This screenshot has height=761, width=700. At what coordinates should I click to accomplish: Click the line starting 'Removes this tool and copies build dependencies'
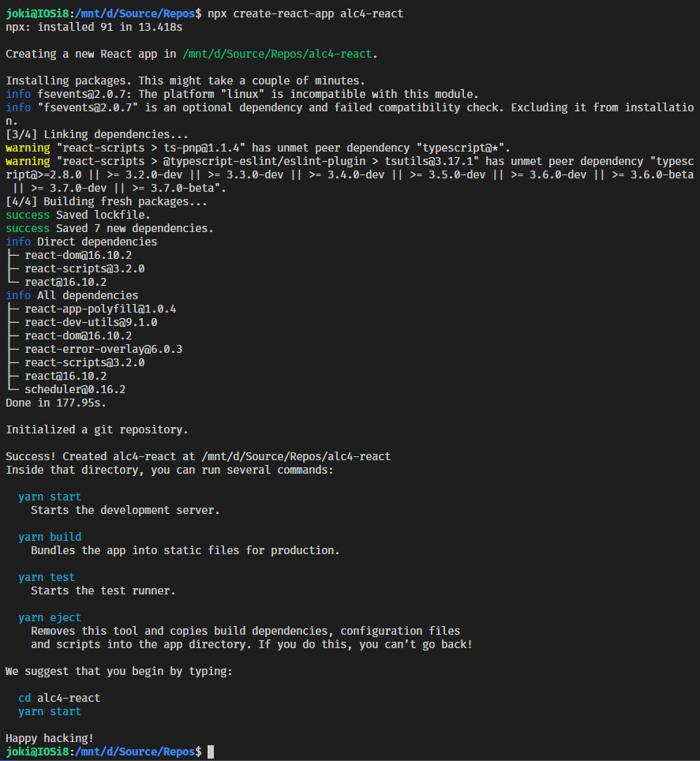[x=245, y=632]
